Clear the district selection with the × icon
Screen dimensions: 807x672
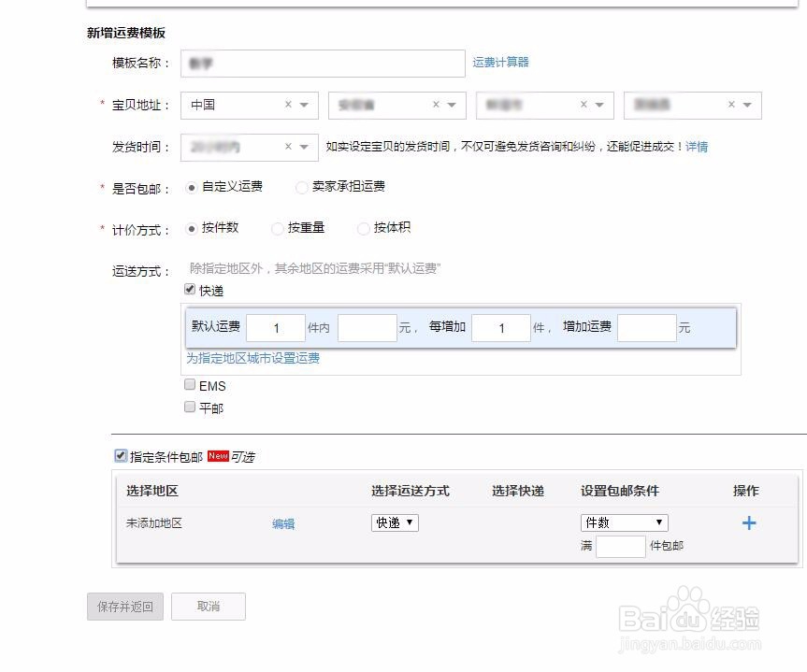(730, 106)
